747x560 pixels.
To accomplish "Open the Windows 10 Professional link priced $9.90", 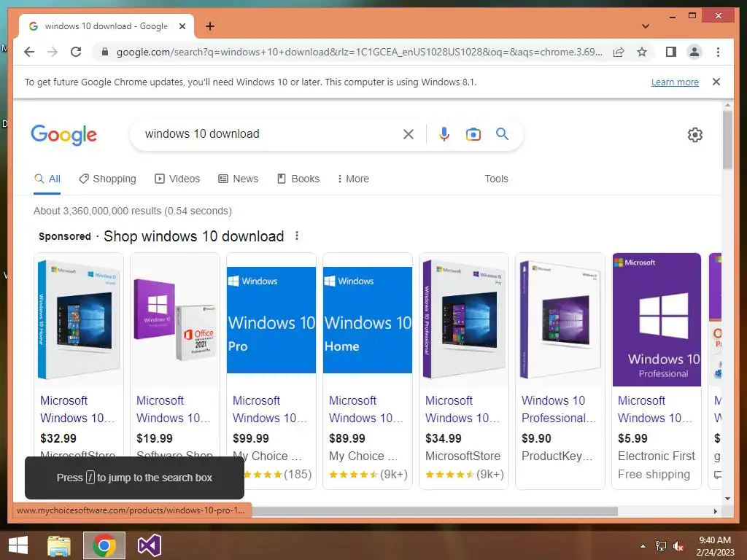I will pyautogui.click(x=559, y=409).
